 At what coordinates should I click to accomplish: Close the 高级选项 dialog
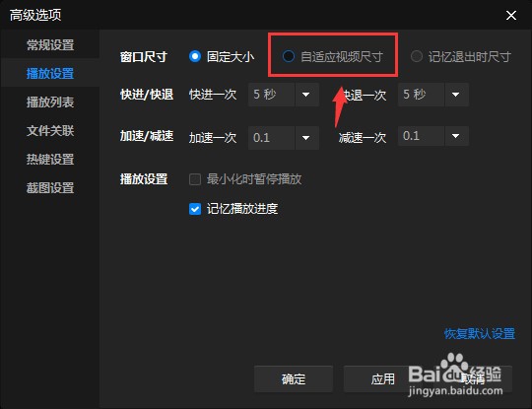coord(511,15)
